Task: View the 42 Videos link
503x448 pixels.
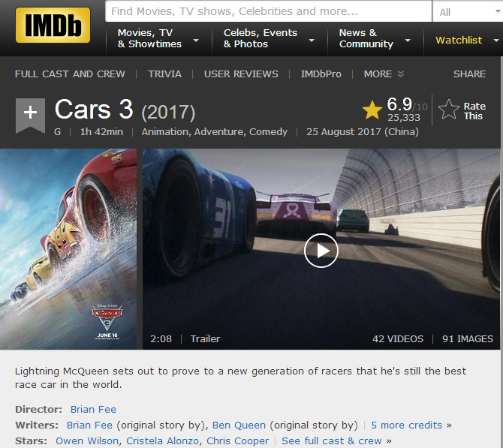Action: pos(398,338)
